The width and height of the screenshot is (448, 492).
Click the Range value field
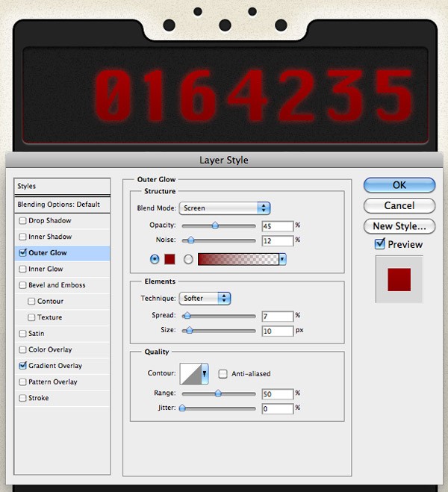(x=278, y=393)
